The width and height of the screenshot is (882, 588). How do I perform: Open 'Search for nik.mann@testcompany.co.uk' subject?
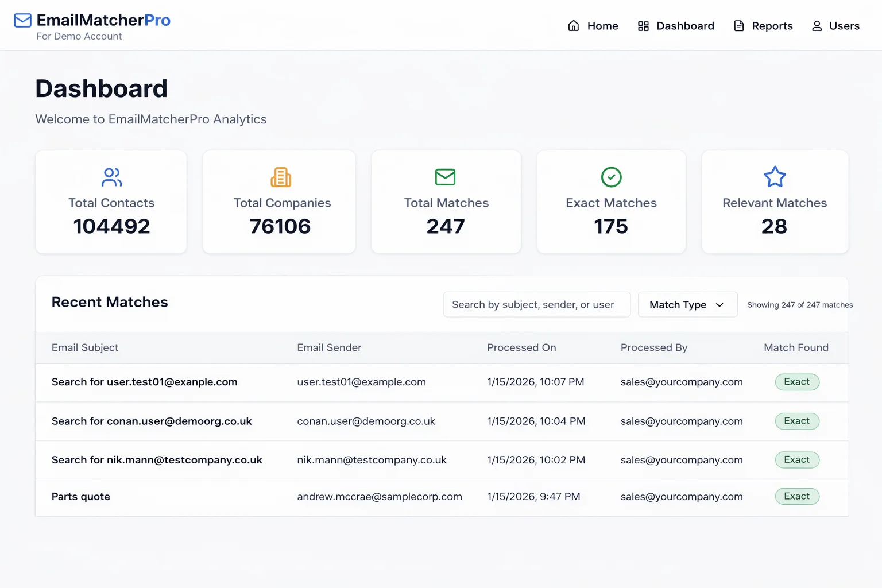tap(157, 460)
